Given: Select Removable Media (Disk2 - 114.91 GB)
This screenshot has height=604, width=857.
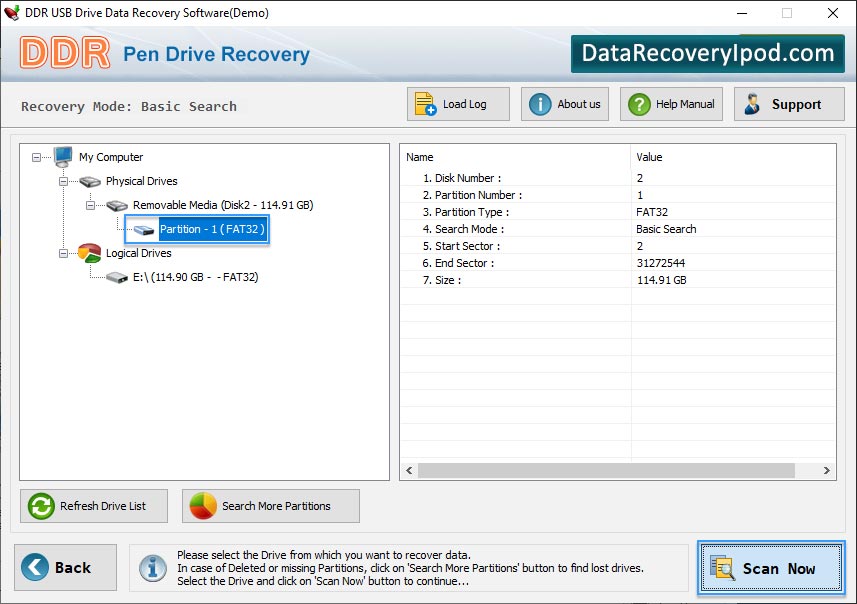Looking at the screenshot, I should [x=223, y=205].
